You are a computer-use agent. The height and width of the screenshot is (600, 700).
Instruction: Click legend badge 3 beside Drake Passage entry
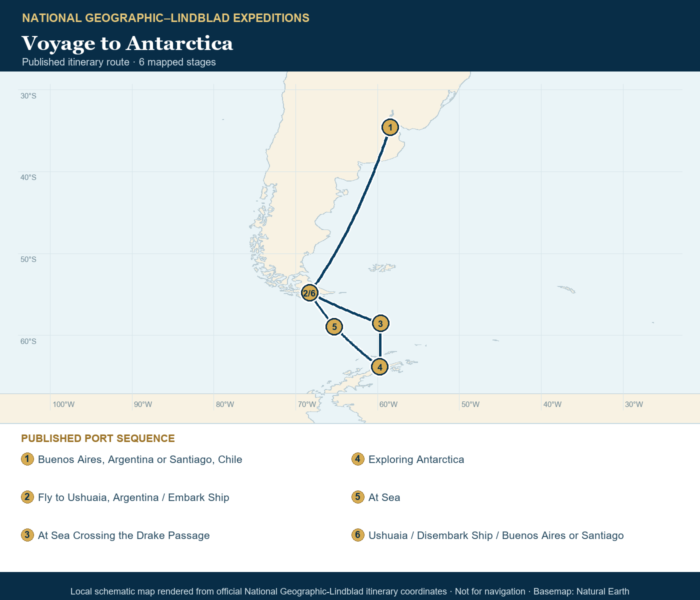[27, 535]
